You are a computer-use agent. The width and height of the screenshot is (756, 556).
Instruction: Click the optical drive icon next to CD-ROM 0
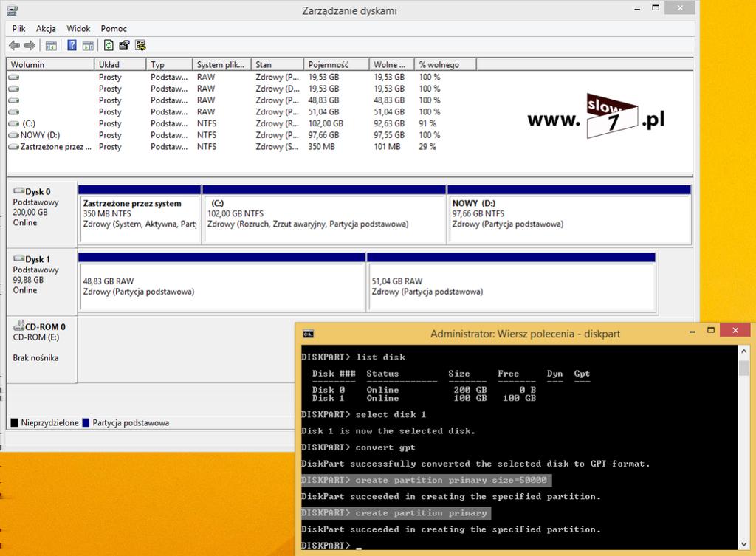point(18,326)
